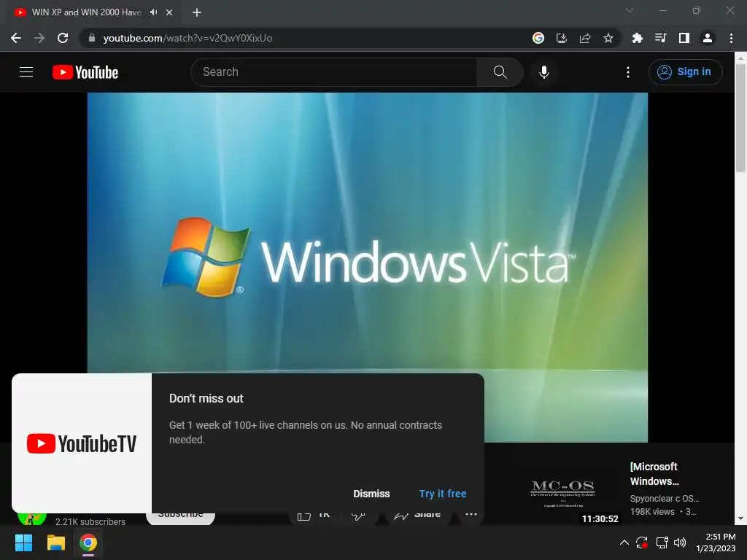
Task: Open the Windows Start menu
Action: click(23, 542)
